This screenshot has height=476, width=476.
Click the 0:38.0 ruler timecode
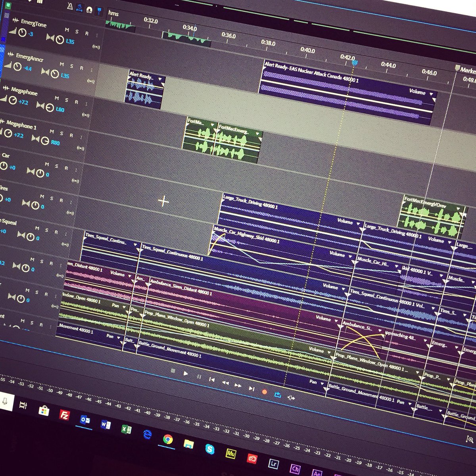pos(269,43)
